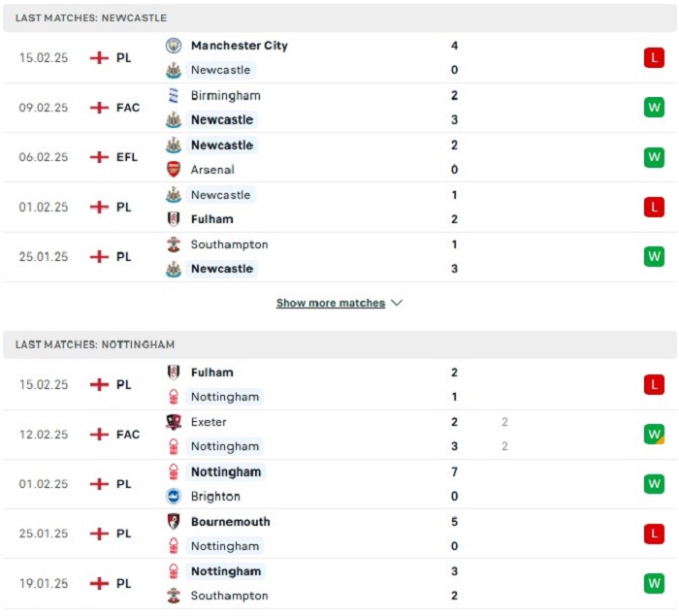Click the FAC label on 12.02.25 match
679x616 pixels.
[x=128, y=434]
